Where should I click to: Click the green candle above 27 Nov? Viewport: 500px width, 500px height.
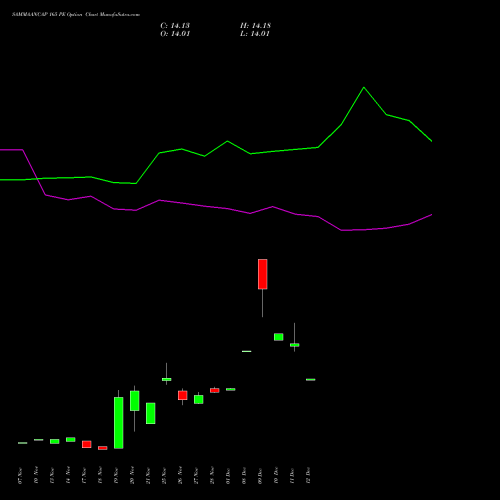coord(199,399)
